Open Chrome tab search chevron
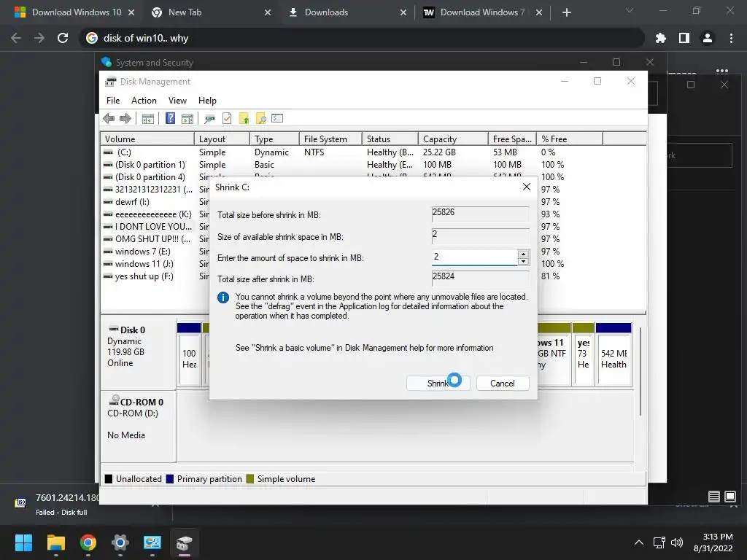747x560 pixels. pos(630,10)
